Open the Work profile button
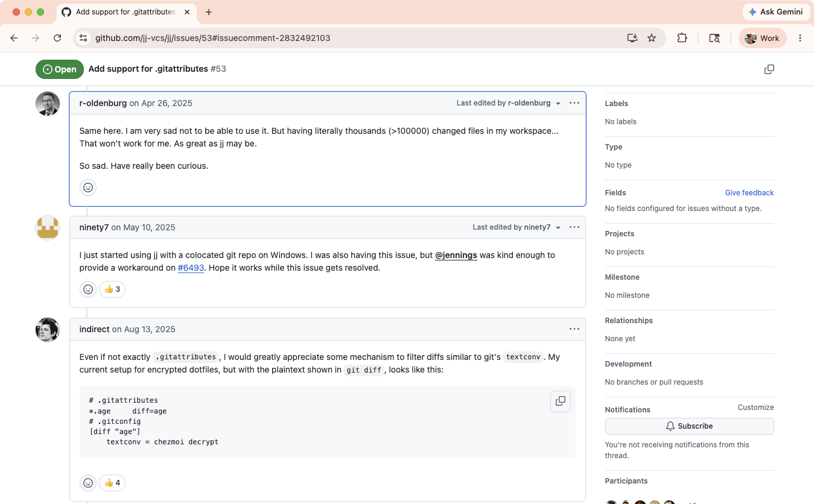The width and height of the screenshot is (814, 504). [x=762, y=38]
